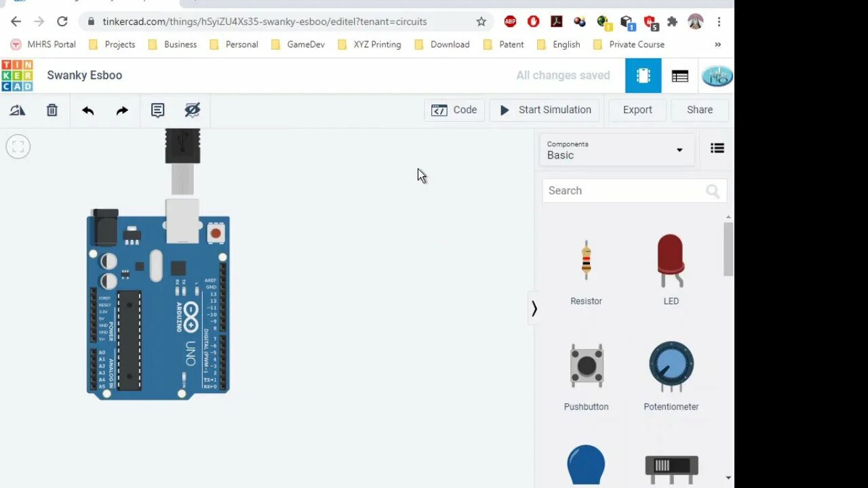Select the Pushbutton component
This screenshot has width=868, height=488.
coord(587,376)
